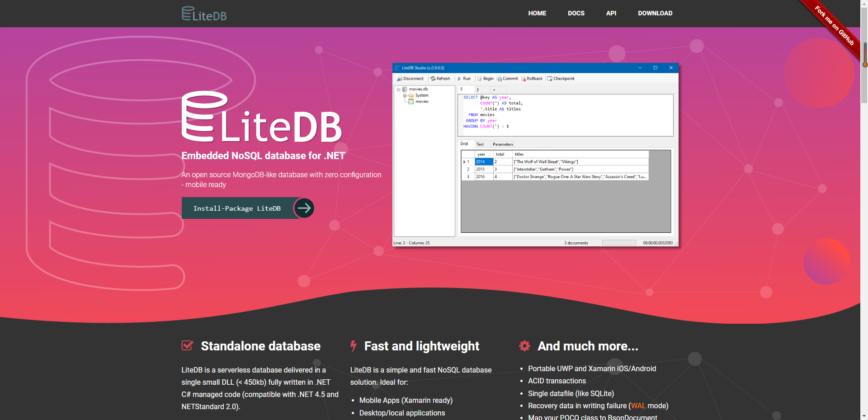
Task: Click the scrollbar down arrow
Action: [x=864, y=416]
